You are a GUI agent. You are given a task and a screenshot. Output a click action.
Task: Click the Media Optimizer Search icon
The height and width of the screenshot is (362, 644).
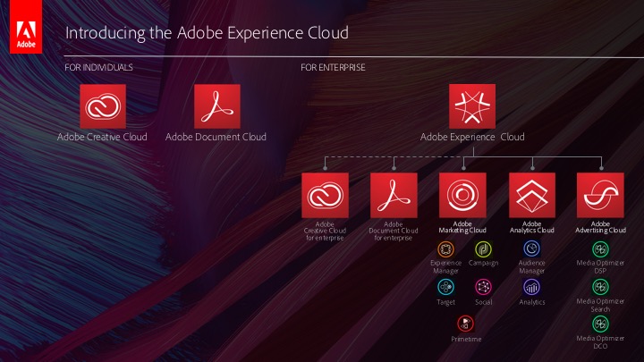[x=601, y=287]
